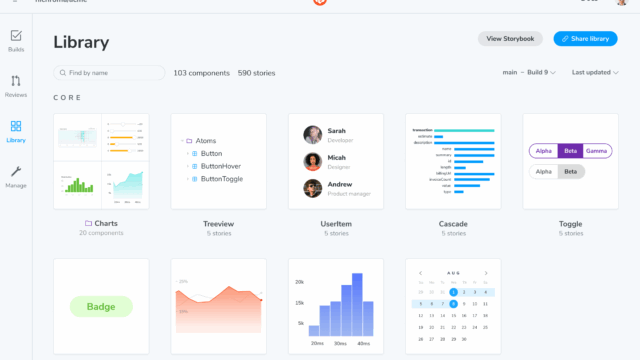Click the green Badge pill
The height and width of the screenshot is (360, 640).
coord(101,307)
